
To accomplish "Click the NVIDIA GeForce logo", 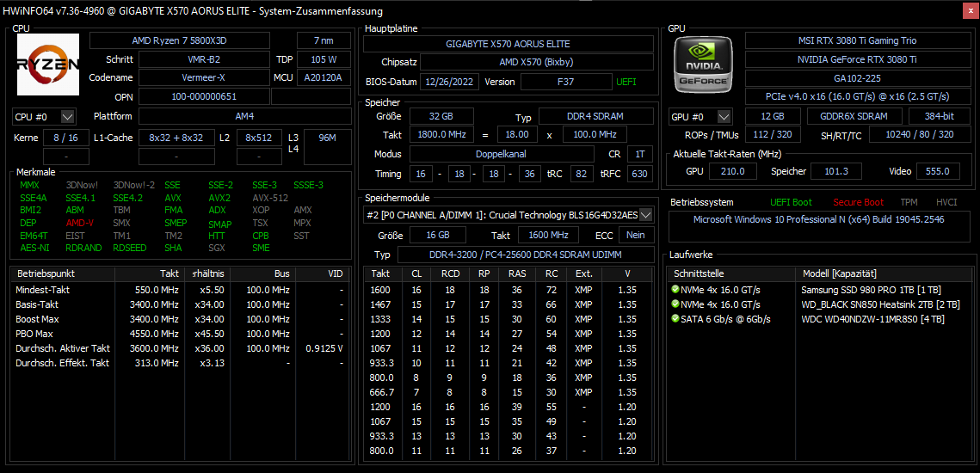I will click(x=705, y=64).
